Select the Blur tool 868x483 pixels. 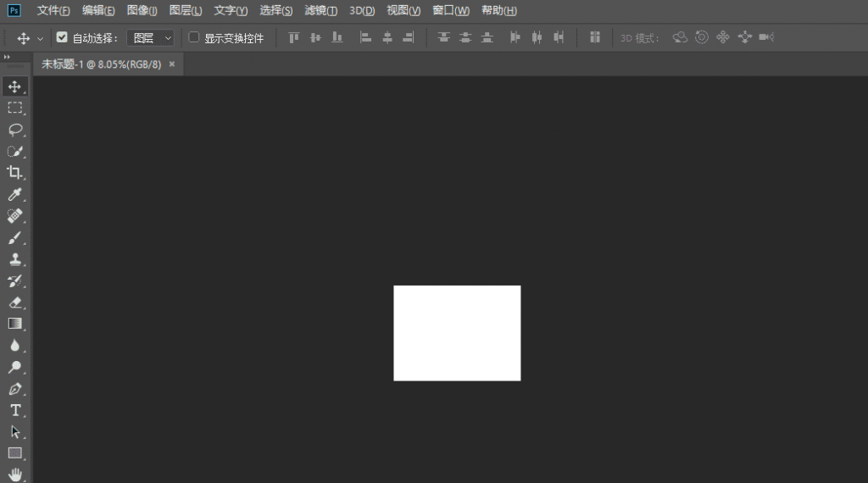[15, 345]
